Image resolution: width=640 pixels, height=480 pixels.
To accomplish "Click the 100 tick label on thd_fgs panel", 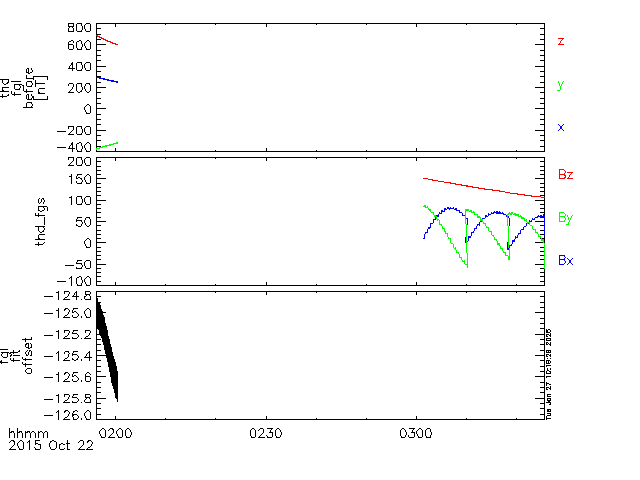I will click(x=80, y=200).
